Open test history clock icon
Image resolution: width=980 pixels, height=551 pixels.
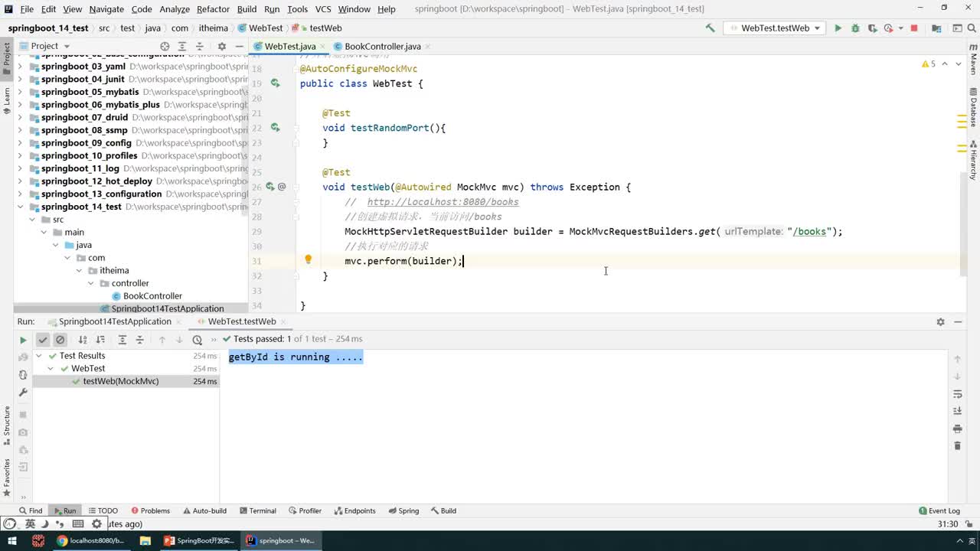point(198,340)
